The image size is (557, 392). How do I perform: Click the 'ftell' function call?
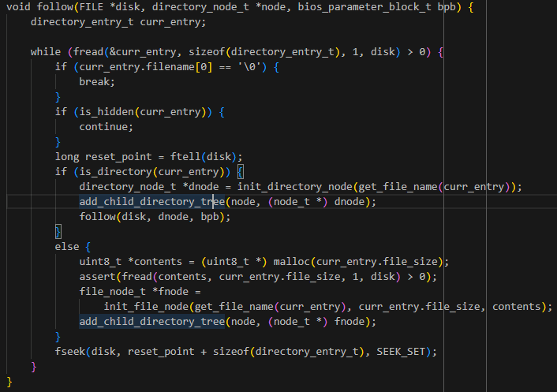tap(185, 157)
